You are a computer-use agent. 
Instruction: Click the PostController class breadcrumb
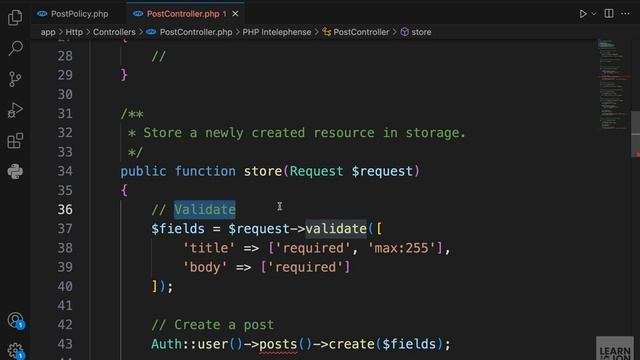(x=361, y=32)
